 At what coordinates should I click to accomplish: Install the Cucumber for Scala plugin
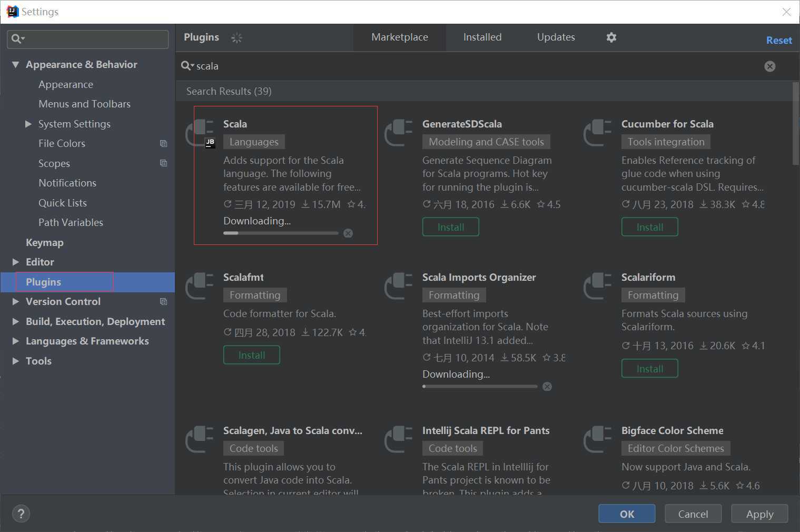coord(650,227)
